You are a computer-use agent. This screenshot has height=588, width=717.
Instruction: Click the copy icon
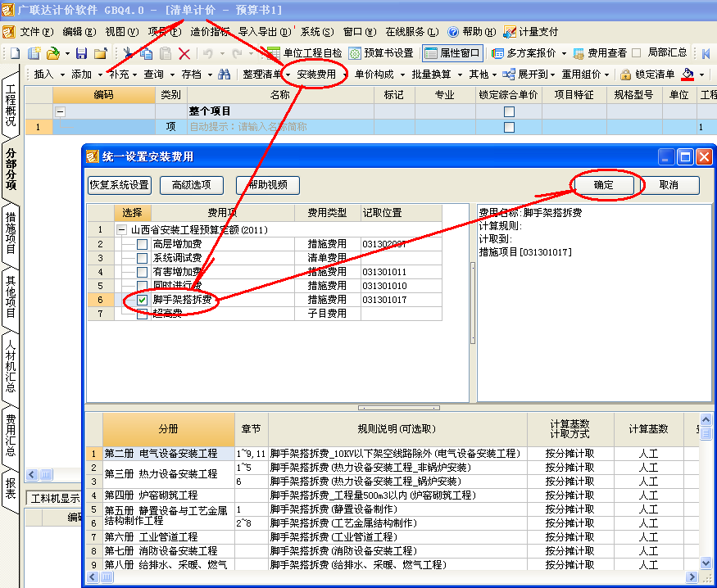[x=147, y=53]
